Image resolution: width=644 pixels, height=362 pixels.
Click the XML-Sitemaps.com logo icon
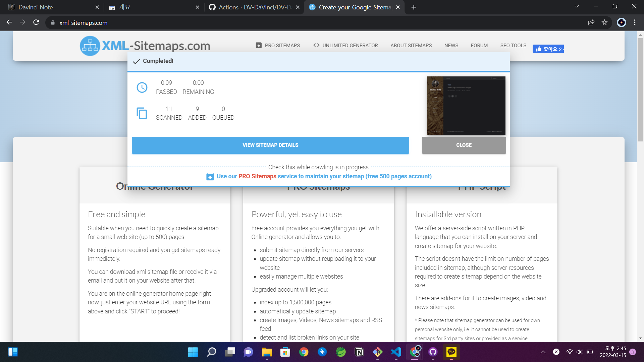pyautogui.click(x=90, y=46)
